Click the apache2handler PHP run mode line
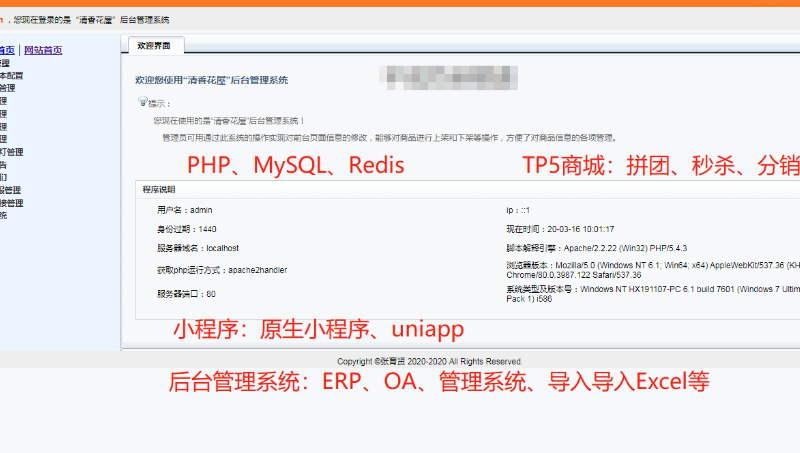The height and width of the screenshot is (453, 800). pyautogui.click(x=222, y=270)
